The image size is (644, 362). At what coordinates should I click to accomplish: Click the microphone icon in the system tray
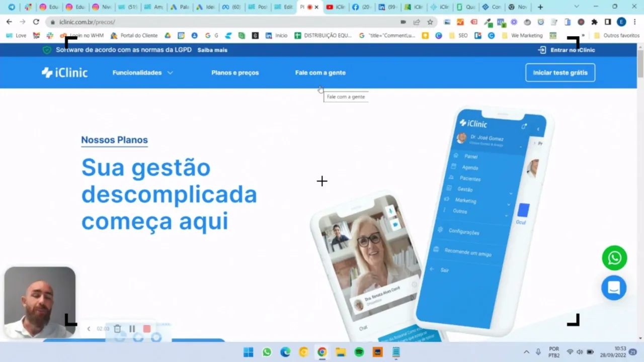click(x=538, y=352)
